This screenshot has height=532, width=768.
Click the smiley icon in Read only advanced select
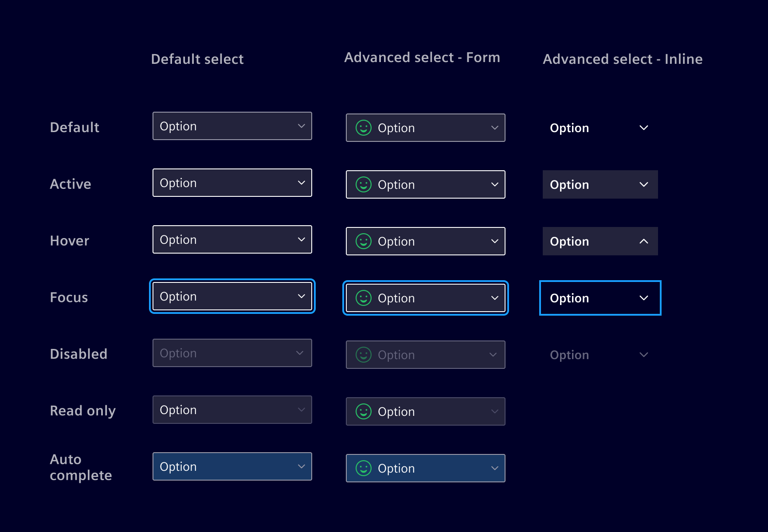click(363, 411)
